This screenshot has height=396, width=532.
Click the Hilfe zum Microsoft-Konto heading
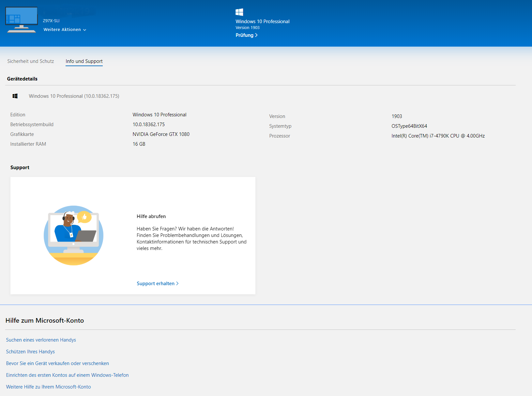coord(45,320)
